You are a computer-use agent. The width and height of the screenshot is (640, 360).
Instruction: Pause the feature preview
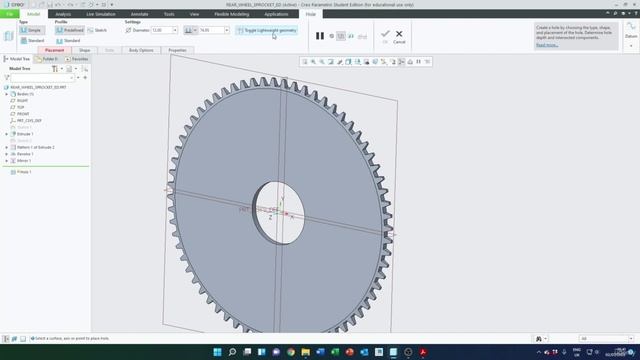320,36
